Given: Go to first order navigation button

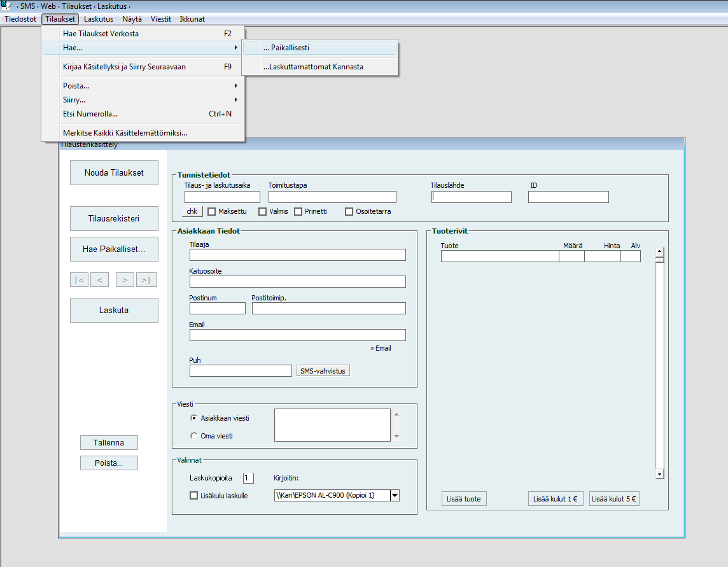Looking at the screenshot, I should (79, 280).
